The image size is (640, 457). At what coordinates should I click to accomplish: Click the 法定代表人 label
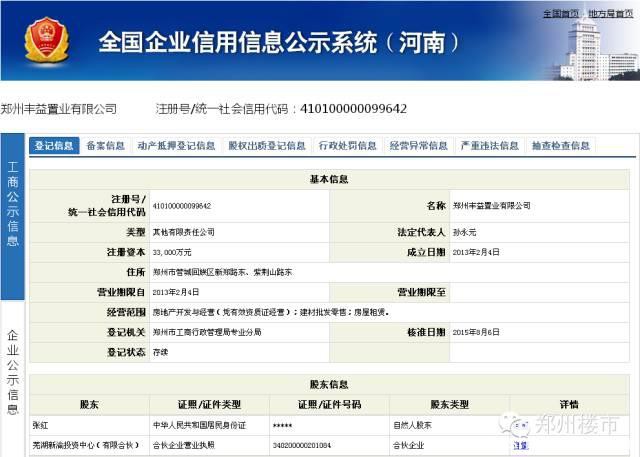[421, 232]
